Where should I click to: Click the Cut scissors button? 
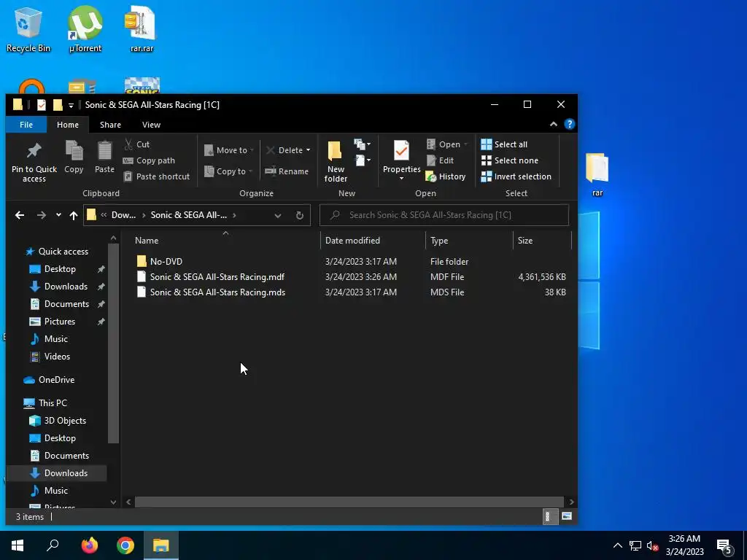[x=136, y=144]
